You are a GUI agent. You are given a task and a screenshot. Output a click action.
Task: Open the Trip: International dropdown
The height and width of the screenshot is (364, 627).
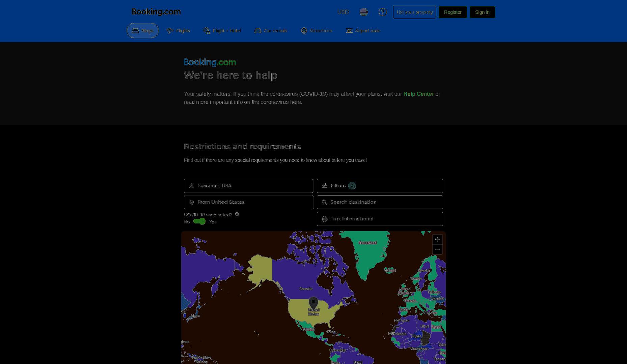(x=380, y=219)
